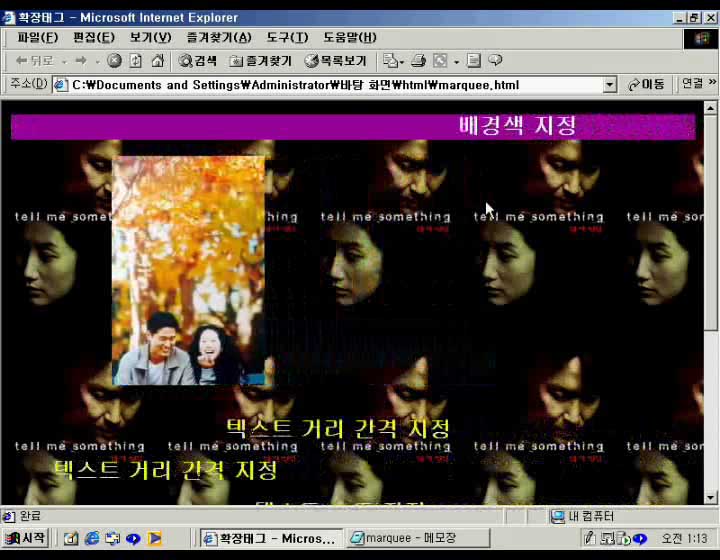The width and height of the screenshot is (720, 560).
Task: Click the autumn couple photo image
Action: [189, 270]
